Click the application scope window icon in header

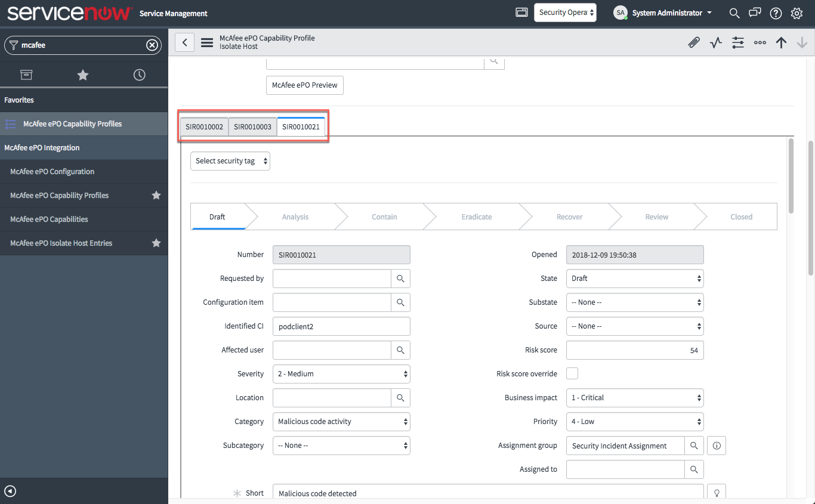click(521, 13)
